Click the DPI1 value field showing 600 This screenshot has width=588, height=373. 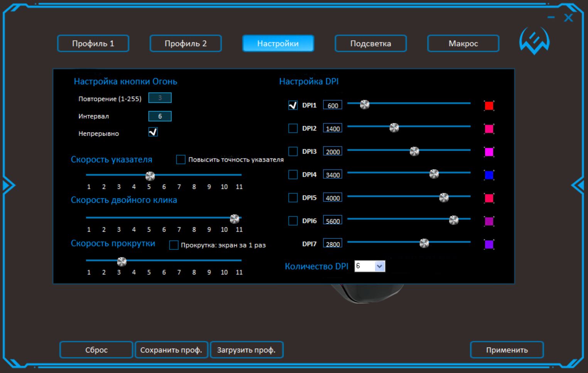[333, 105]
